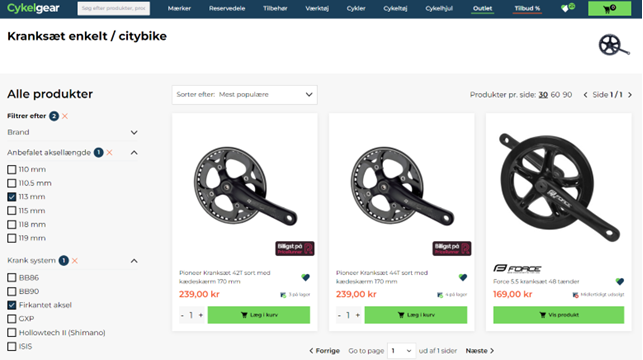643x360 pixels.
Task: Add Force 5.5 crankset to wishlist heart
Action: coord(620,281)
